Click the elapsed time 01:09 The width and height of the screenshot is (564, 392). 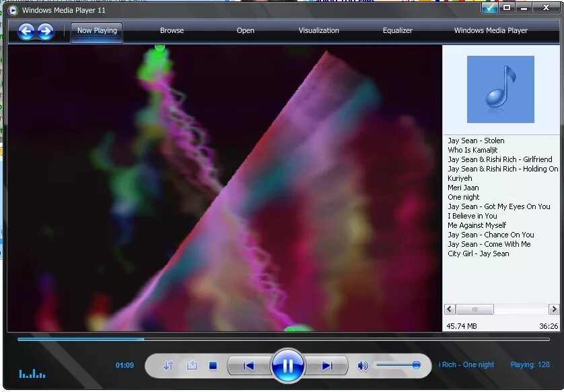click(x=125, y=365)
